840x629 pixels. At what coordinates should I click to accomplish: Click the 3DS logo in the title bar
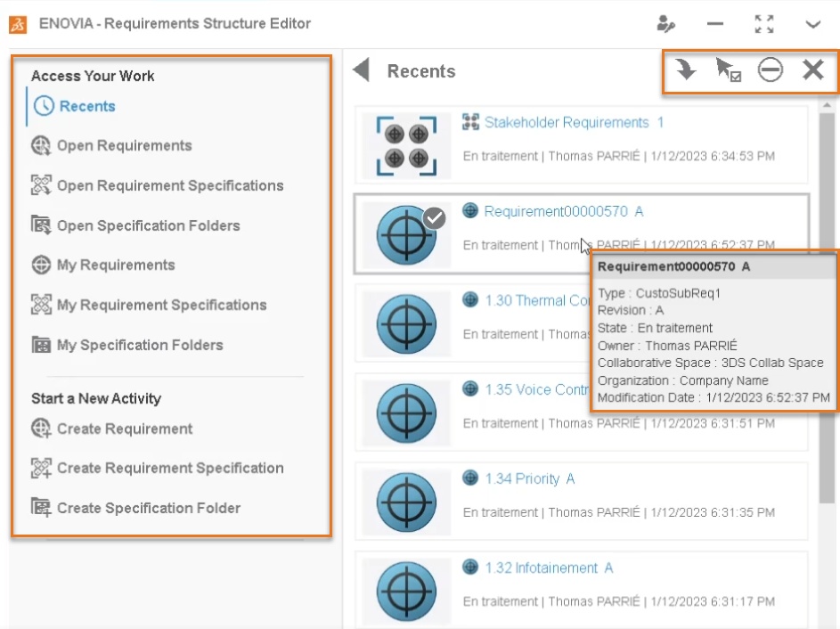pyautogui.click(x=18, y=24)
